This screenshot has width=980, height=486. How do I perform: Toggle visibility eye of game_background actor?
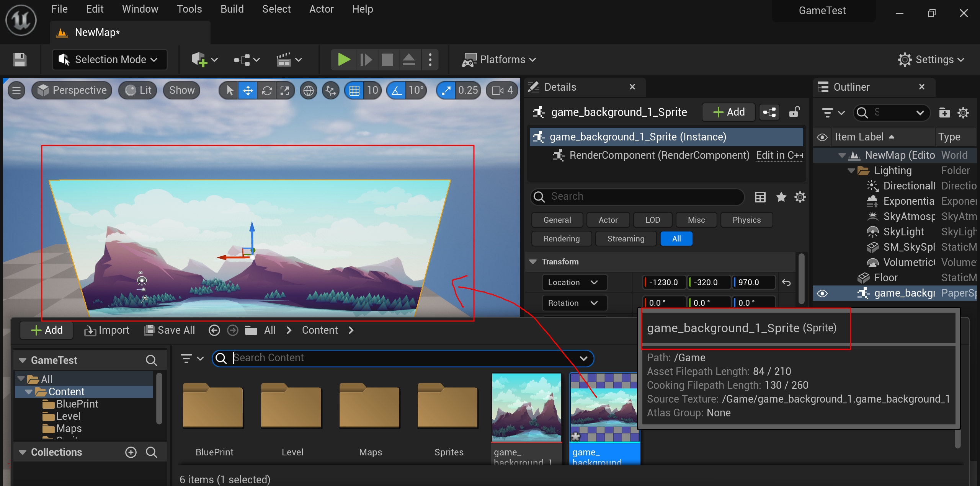822,294
